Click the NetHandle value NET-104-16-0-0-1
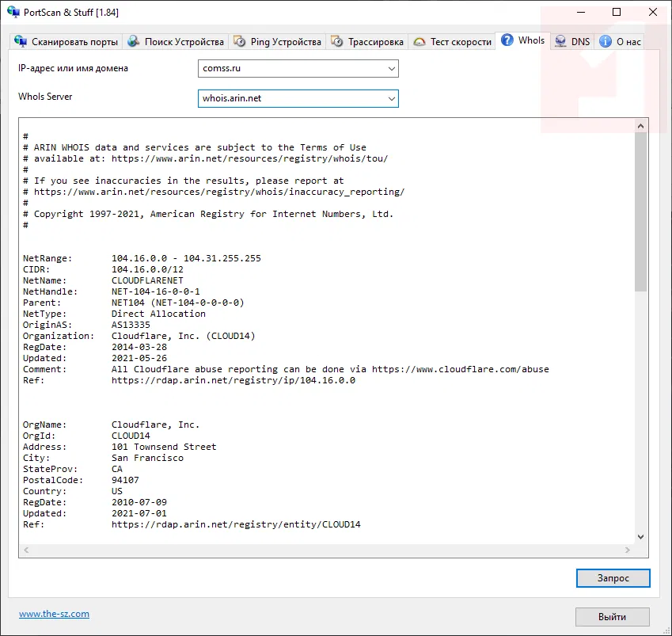Screen dimensions: 672x636 click(156, 291)
